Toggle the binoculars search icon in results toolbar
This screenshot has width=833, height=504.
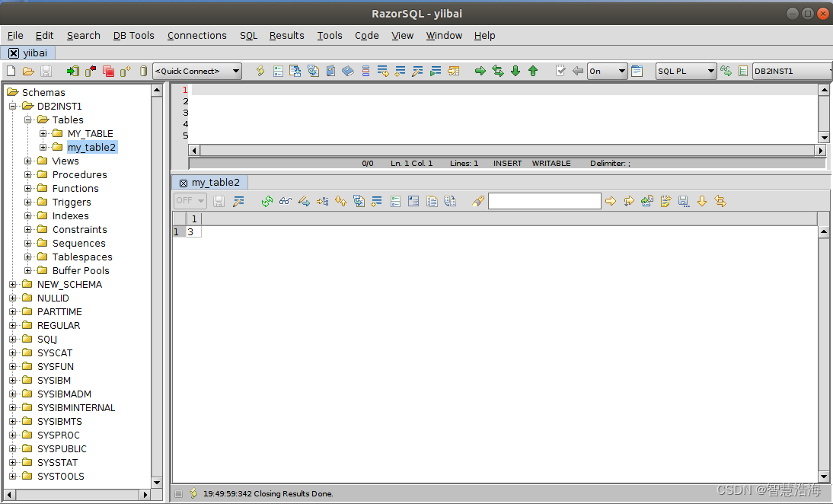285,200
